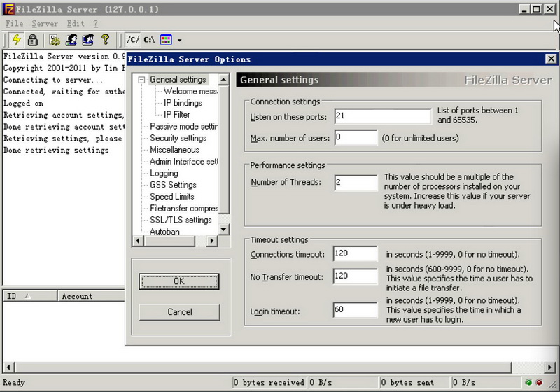Click the options tree scroll down arrow

point(224,229)
